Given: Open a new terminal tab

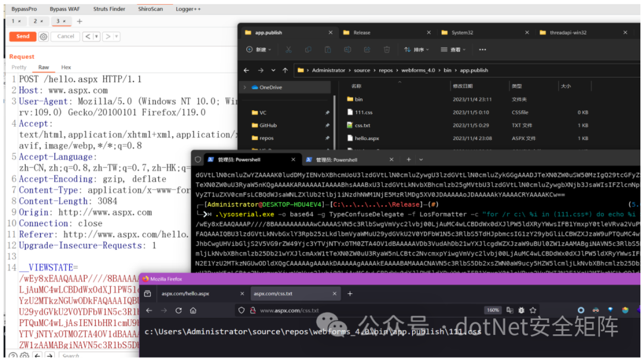Looking at the screenshot, I should pos(408,160).
